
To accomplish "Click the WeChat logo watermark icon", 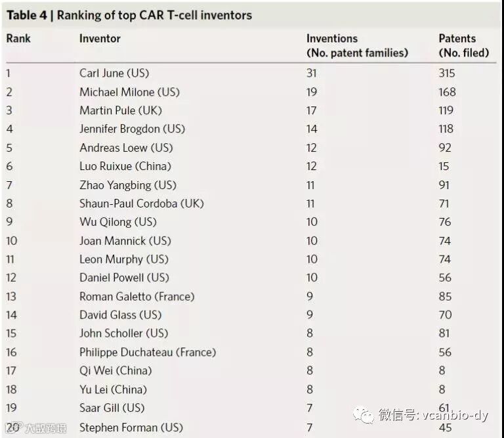I will (364, 416).
